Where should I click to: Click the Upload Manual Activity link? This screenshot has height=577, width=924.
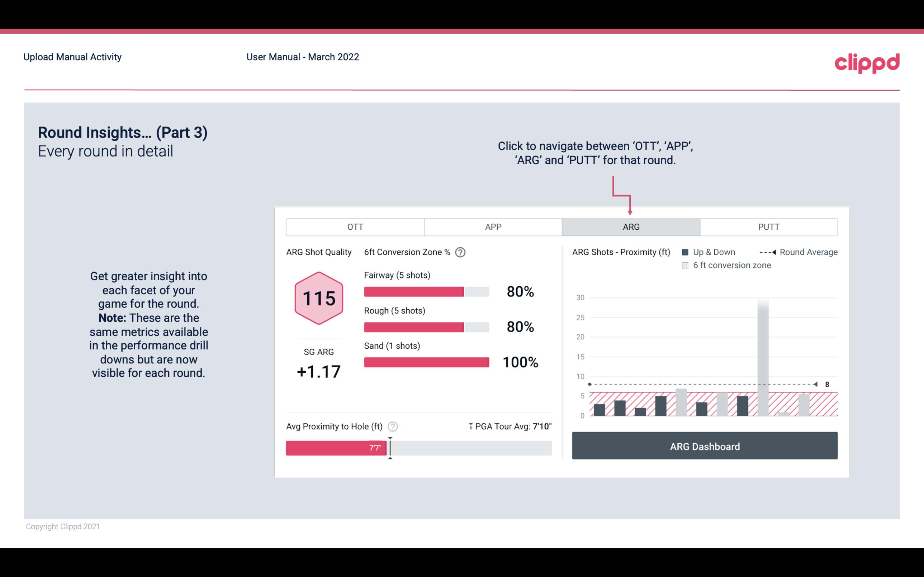pos(72,57)
